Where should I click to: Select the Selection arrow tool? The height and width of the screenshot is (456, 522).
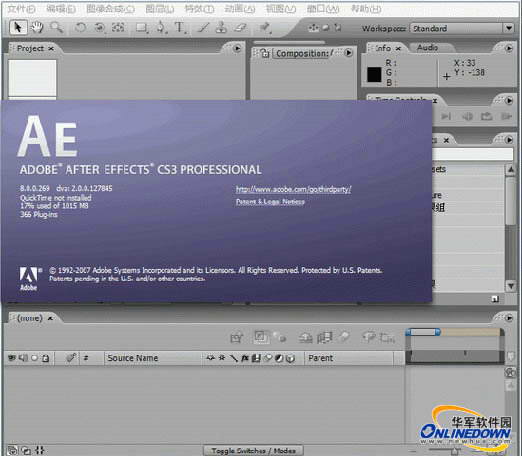(x=18, y=27)
